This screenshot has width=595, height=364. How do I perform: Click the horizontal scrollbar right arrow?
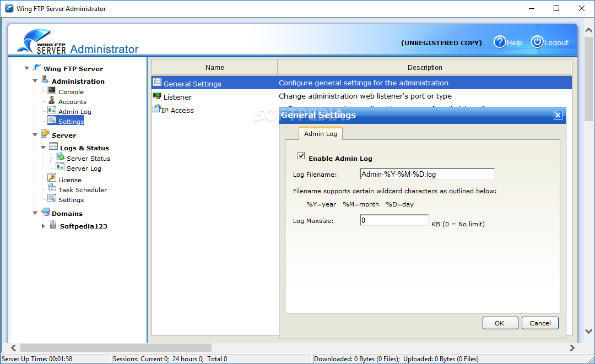pyautogui.click(x=572, y=347)
